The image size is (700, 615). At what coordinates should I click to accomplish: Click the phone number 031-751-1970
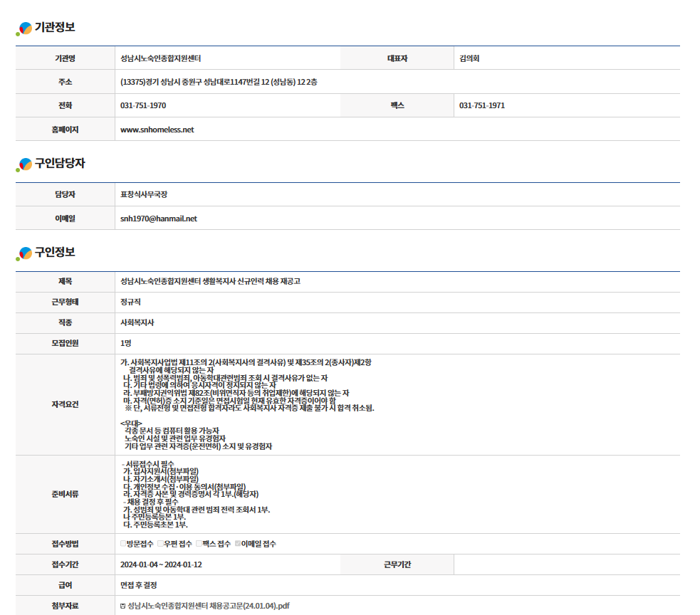143,105
